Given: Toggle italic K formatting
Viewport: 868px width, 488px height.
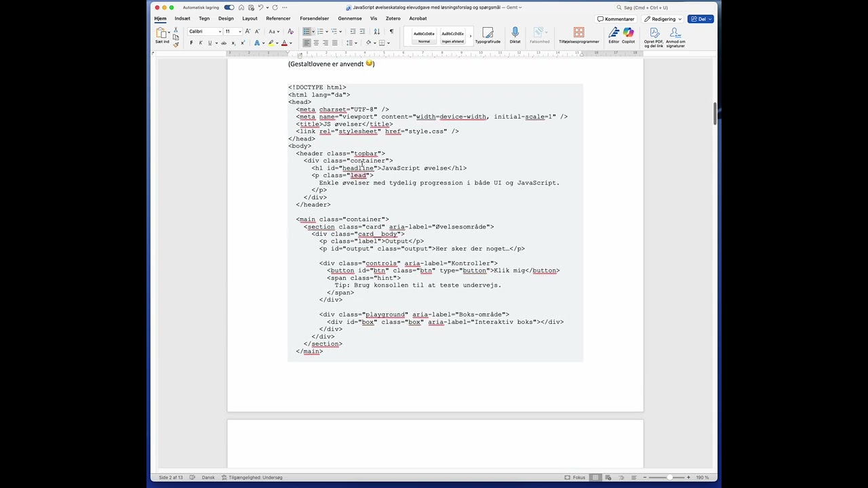Looking at the screenshot, I should 201,43.
